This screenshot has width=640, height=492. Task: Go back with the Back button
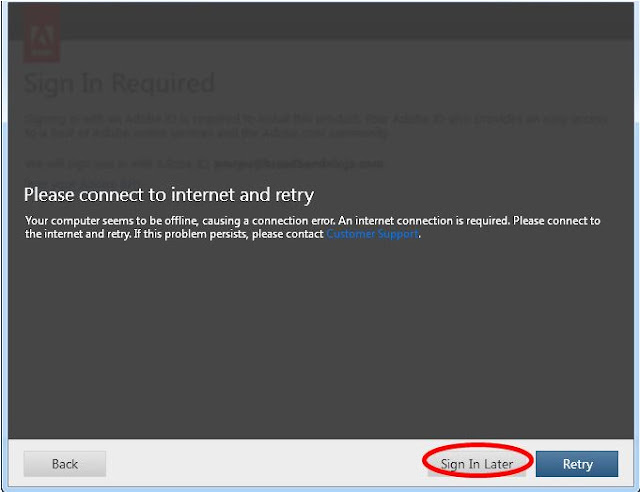click(65, 464)
